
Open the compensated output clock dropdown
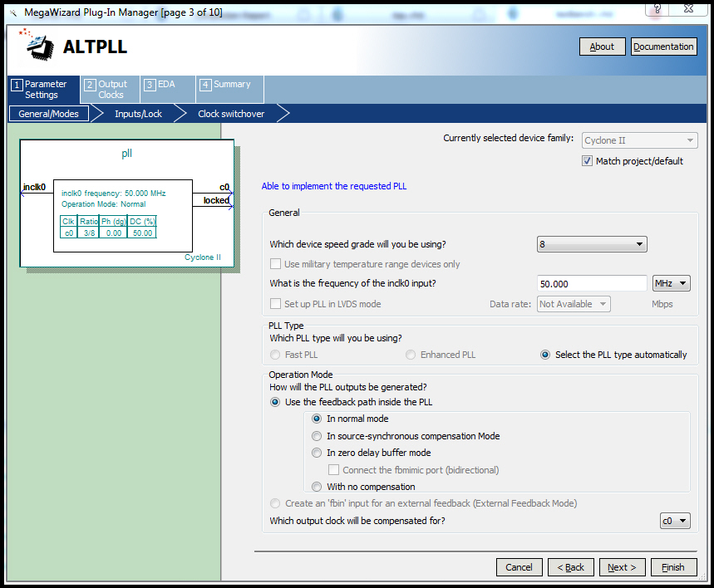tap(675, 521)
